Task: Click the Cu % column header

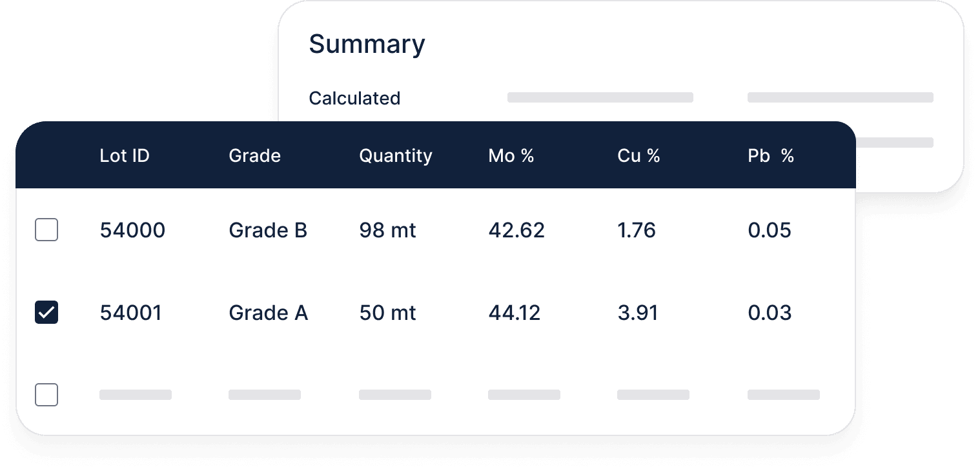Action: coord(638,156)
